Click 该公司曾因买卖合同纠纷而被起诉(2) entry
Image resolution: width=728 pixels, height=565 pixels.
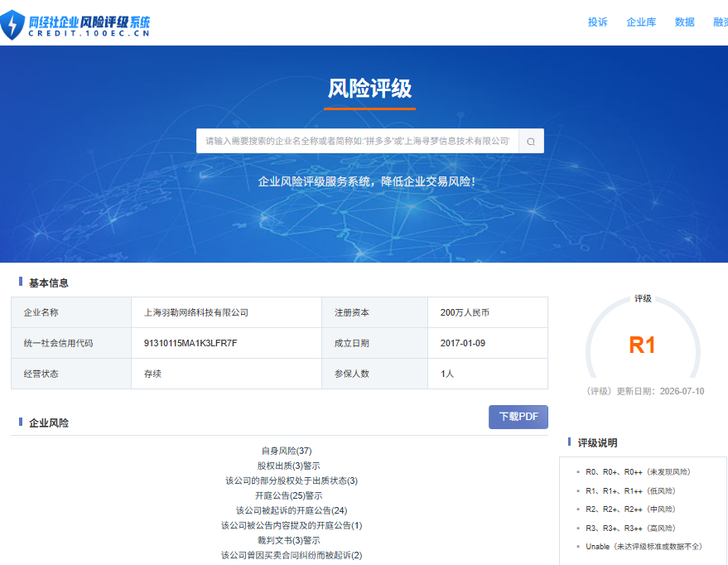(292, 555)
